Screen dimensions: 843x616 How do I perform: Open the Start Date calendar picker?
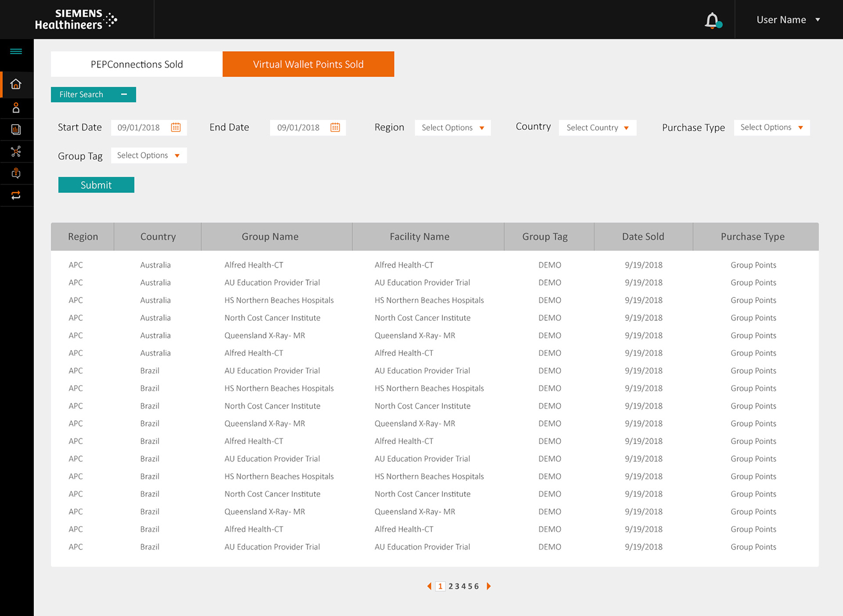[176, 128]
